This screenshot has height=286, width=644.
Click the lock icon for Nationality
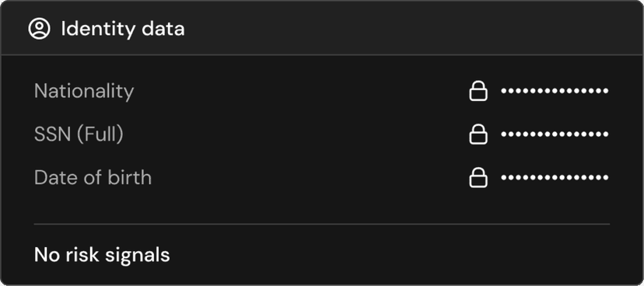[x=478, y=91]
